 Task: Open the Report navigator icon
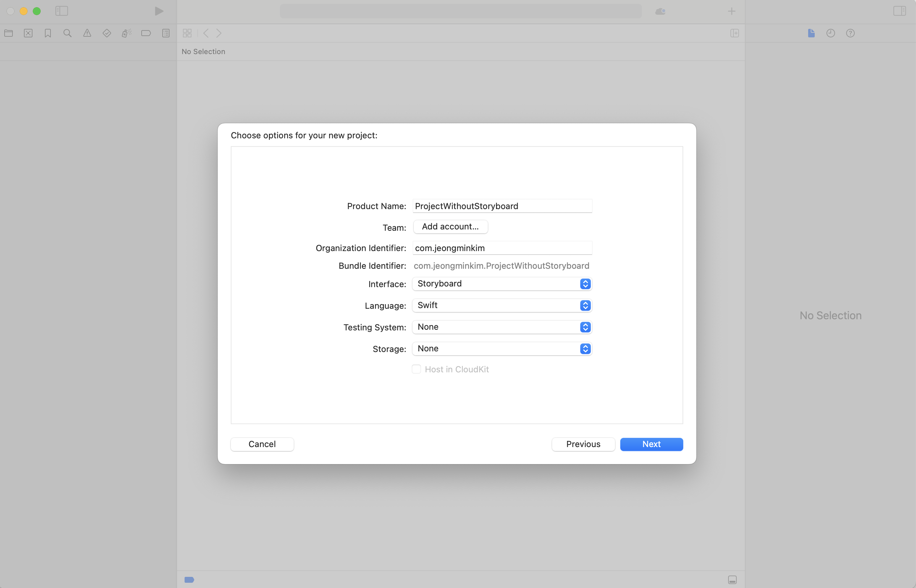coord(166,33)
